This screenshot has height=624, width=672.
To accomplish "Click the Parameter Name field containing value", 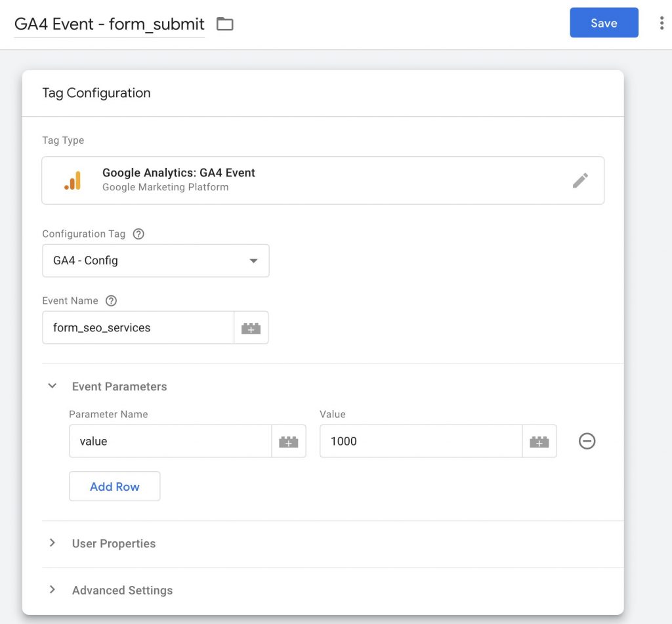I will pyautogui.click(x=169, y=441).
